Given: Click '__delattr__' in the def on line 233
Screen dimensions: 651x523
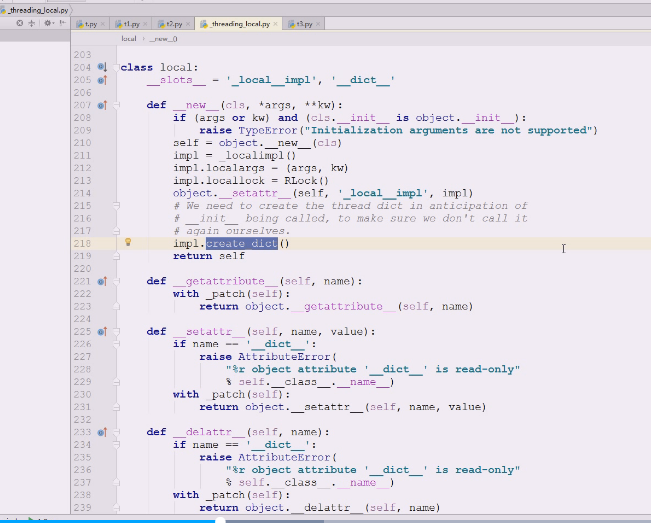Looking at the screenshot, I should click(x=209, y=432).
